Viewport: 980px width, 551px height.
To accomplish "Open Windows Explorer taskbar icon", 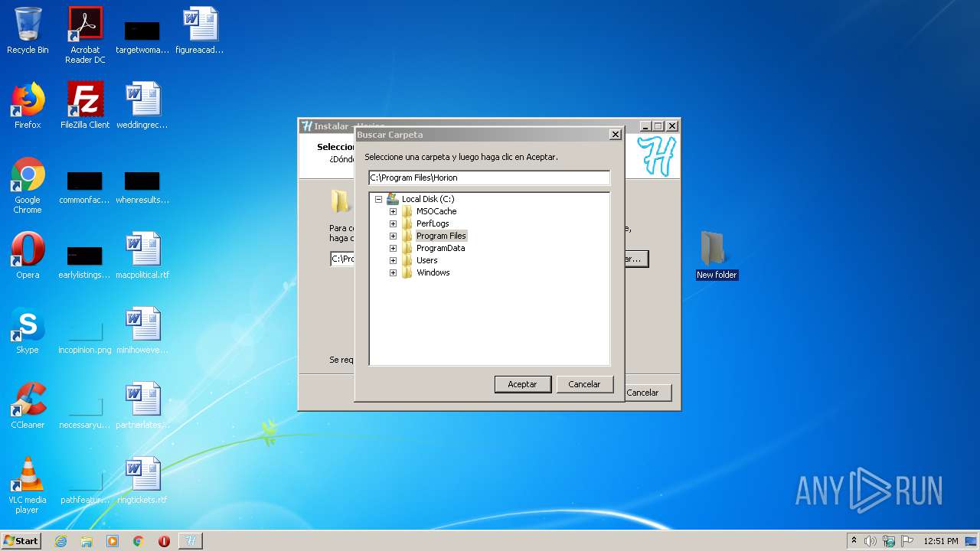I will pos(87,541).
